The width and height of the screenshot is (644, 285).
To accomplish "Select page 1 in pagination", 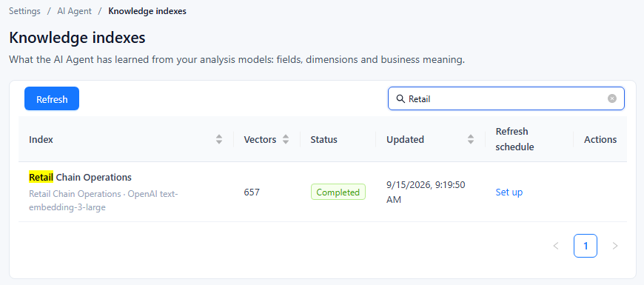I will [586, 246].
